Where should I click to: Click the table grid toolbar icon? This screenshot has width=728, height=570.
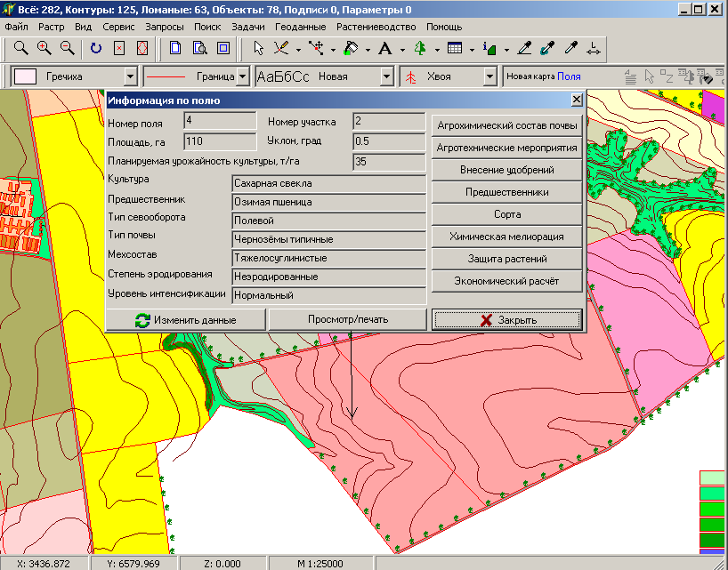pyautogui.click(x=454, y=48)
